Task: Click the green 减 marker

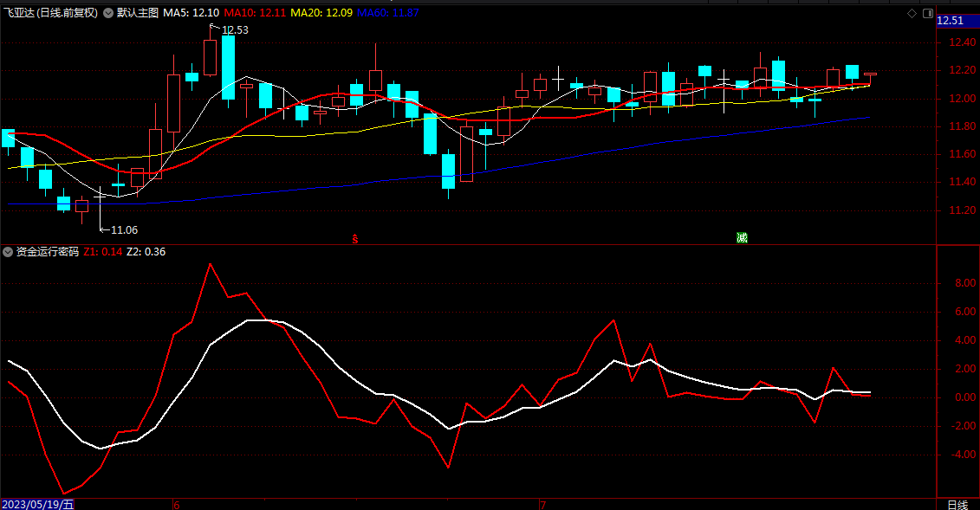Action: [x=742, y=237]
